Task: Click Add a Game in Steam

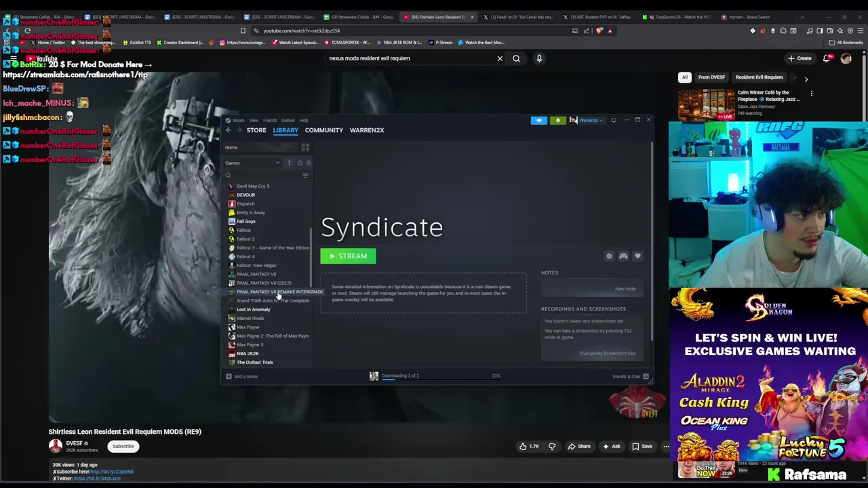Action: point(242,376)
